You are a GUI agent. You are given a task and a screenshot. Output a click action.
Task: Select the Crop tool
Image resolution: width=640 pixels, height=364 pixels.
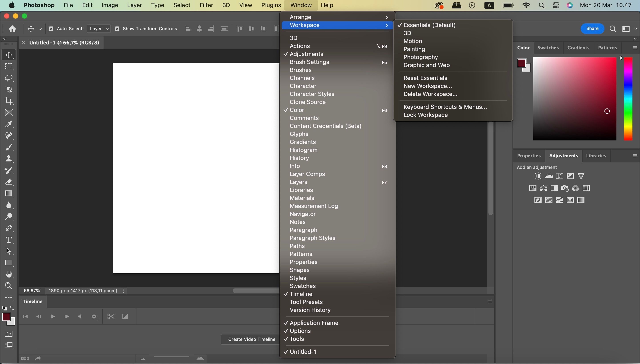click(9, 101)
